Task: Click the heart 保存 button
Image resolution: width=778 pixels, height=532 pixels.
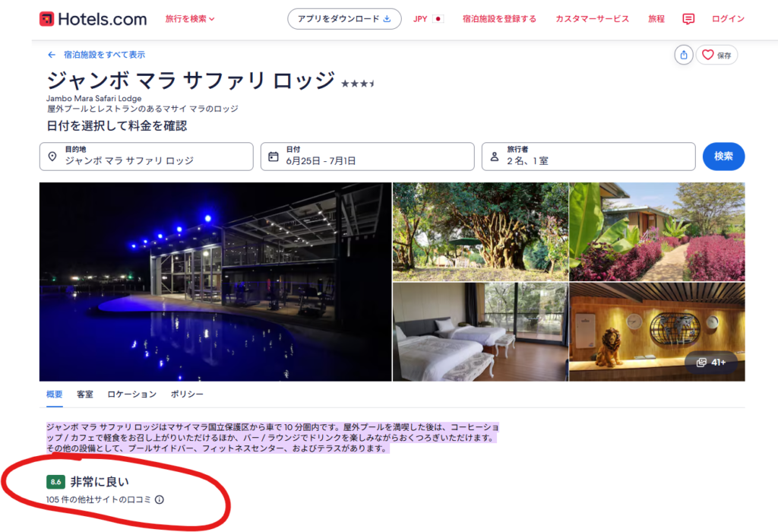Action: coord(716,55)
